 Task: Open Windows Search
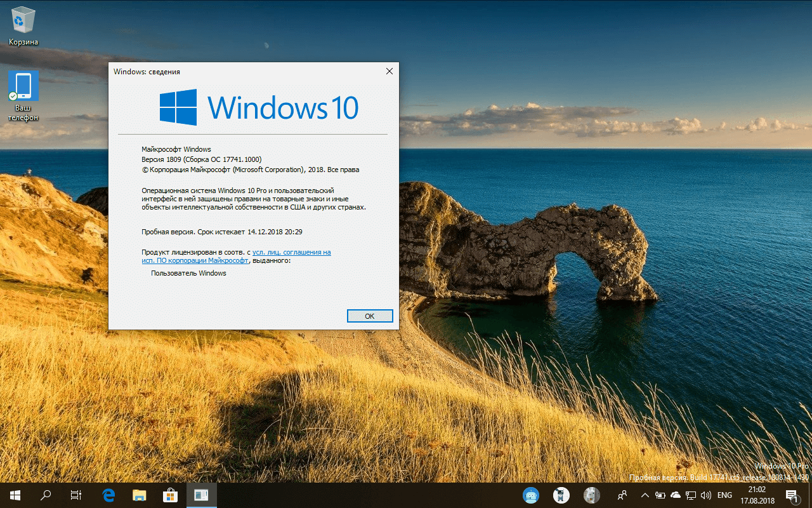pos(44,495)
